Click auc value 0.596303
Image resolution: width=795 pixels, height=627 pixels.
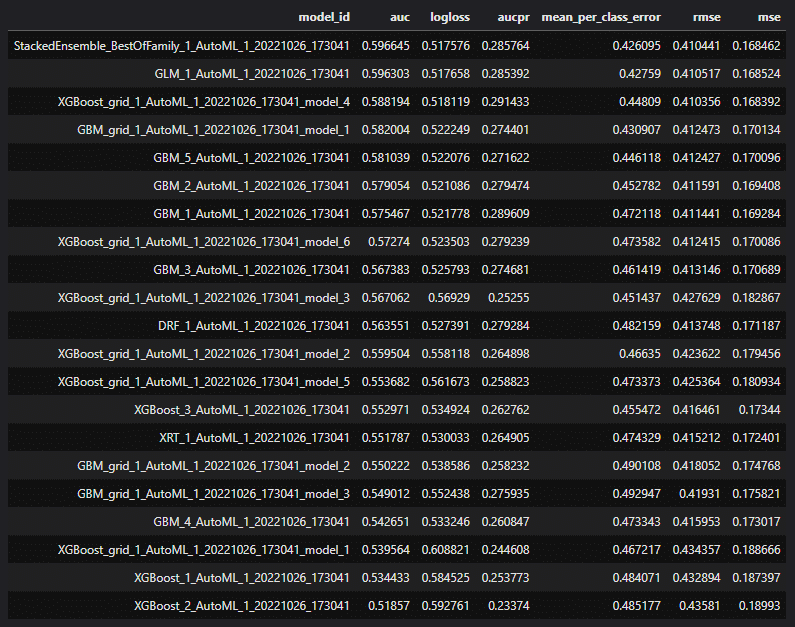tap(386, 74)
